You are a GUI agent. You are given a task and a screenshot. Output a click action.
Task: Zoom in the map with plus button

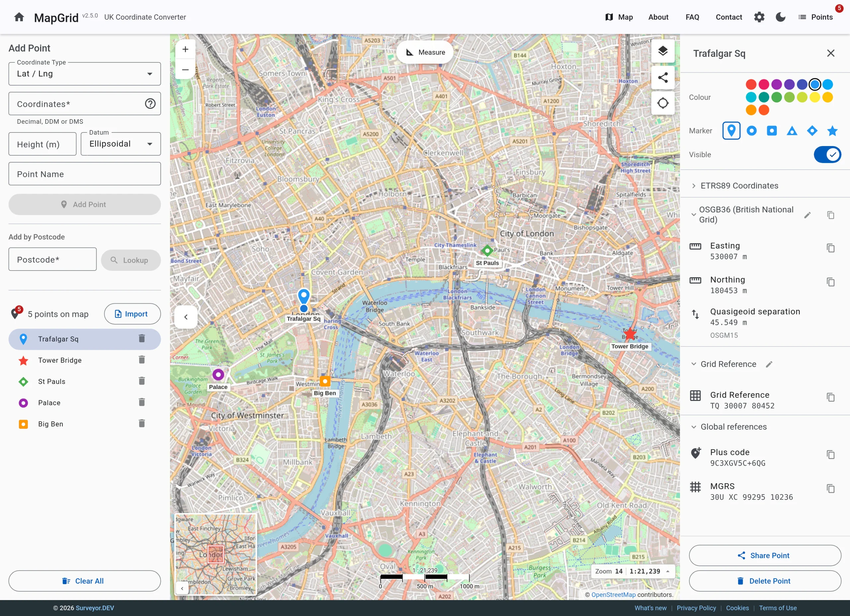pyautogui.click(x=185, y=49)
